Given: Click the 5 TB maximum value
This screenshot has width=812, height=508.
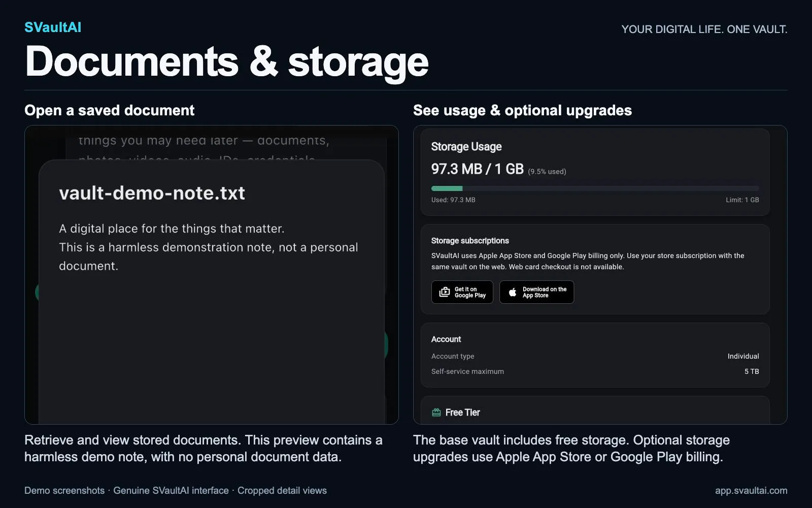Looking at the screenshot, I should [x=752, y=372].
